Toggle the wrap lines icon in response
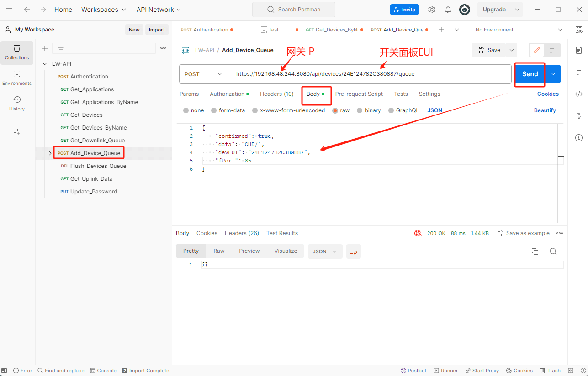 353,251
